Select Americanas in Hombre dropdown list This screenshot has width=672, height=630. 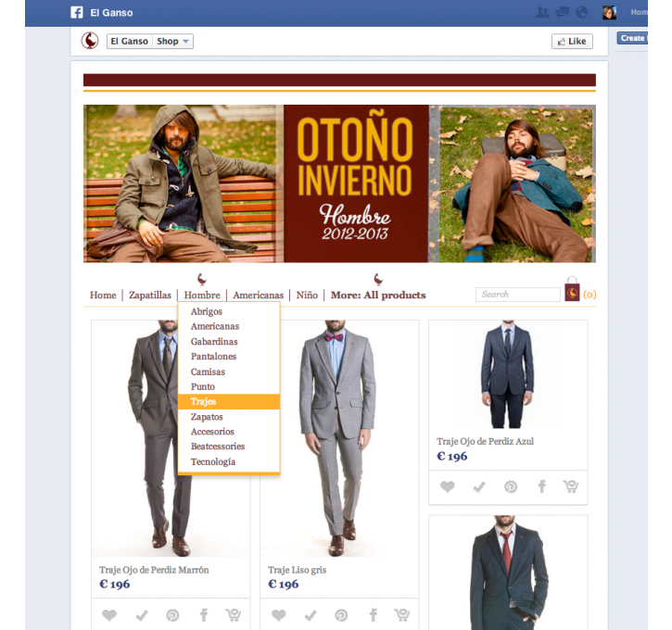pyautogui.click(x=229, y=326)
